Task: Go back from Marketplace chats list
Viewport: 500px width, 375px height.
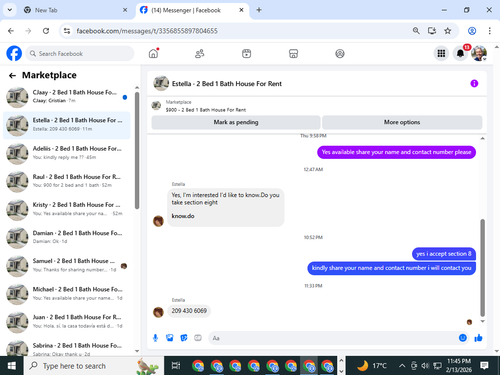Action: [12, 76]
